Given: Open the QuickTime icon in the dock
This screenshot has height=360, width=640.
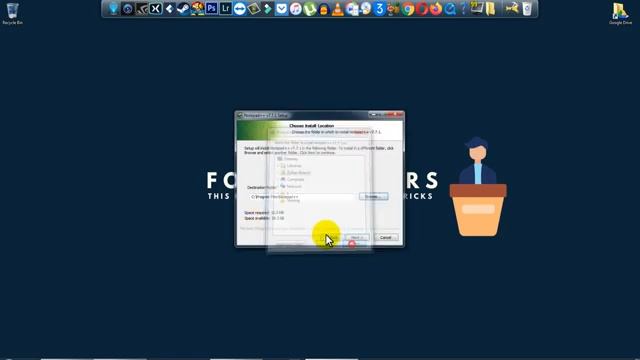Looking at the screenshot, I should tap(450, 9).
